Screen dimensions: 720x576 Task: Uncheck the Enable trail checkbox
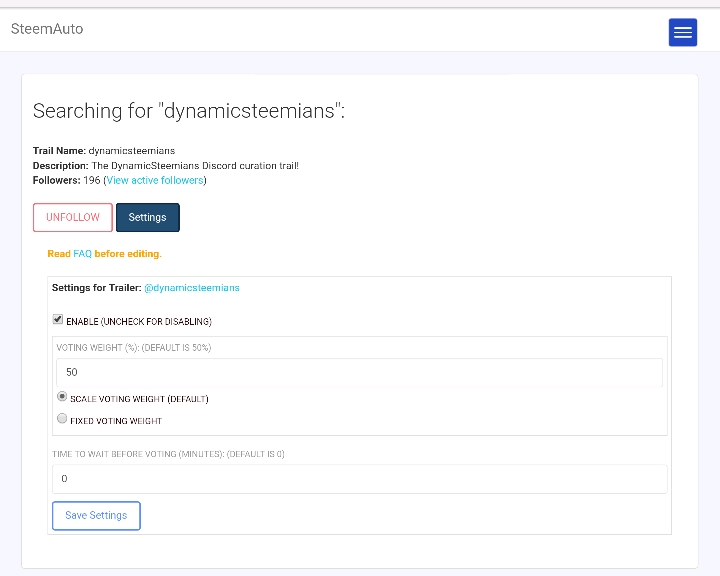coord(58,319)
